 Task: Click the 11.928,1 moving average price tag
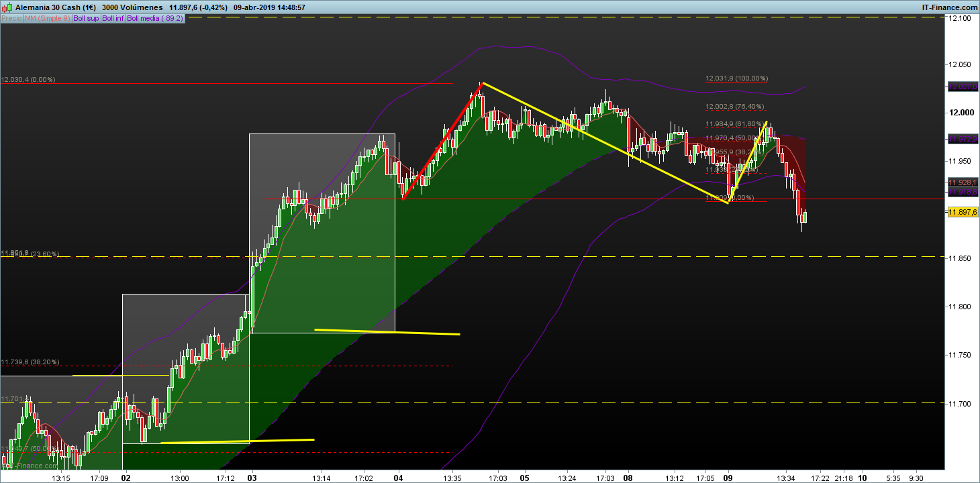point(962,182)
